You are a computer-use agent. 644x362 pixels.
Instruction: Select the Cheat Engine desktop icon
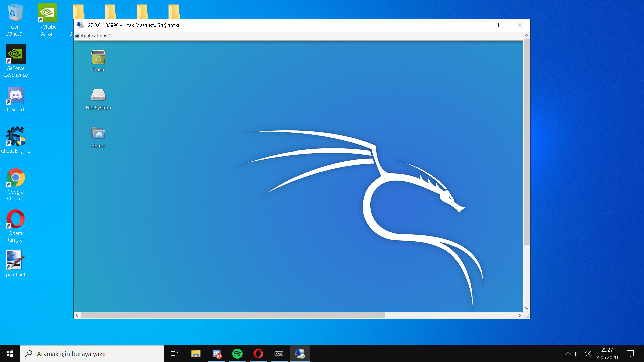click(15, 137)
